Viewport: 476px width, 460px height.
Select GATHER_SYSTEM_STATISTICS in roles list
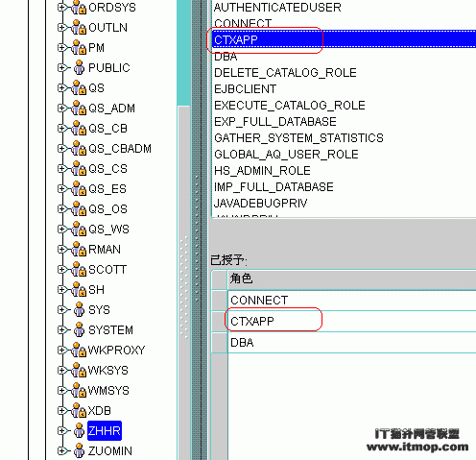[298, 138]
